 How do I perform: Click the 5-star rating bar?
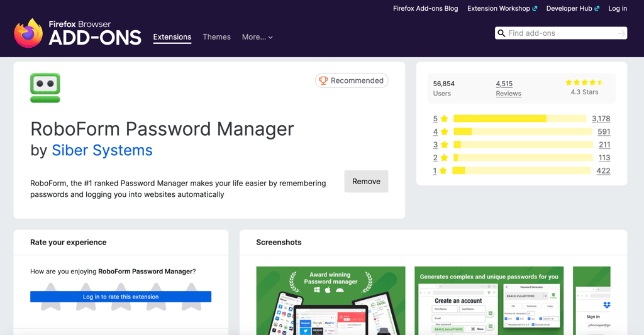(519, 119)
